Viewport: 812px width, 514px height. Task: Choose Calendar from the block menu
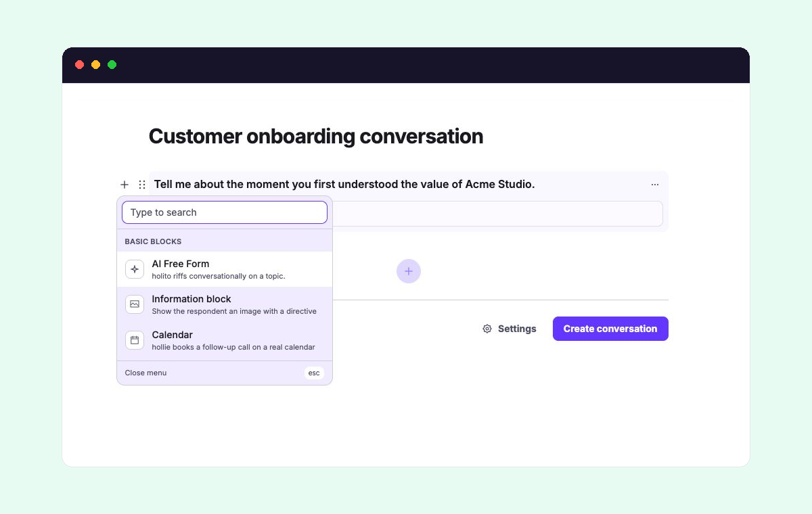(x=225, y=340)
